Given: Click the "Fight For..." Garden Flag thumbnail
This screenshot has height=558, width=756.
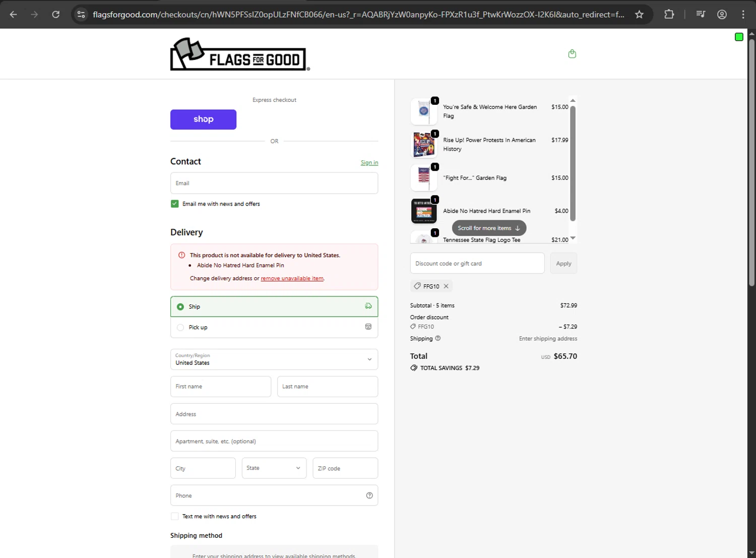Looking at the screenshot, I should tap(424, 178).
